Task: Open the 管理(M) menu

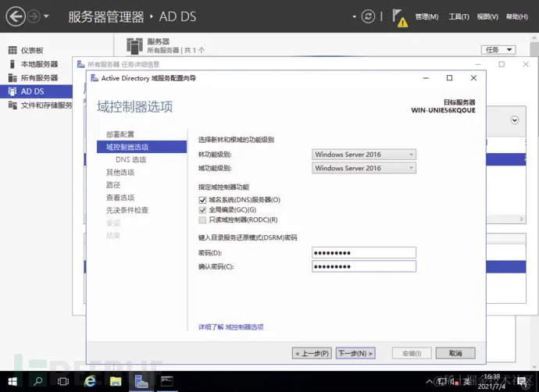Action: (427, 16)
